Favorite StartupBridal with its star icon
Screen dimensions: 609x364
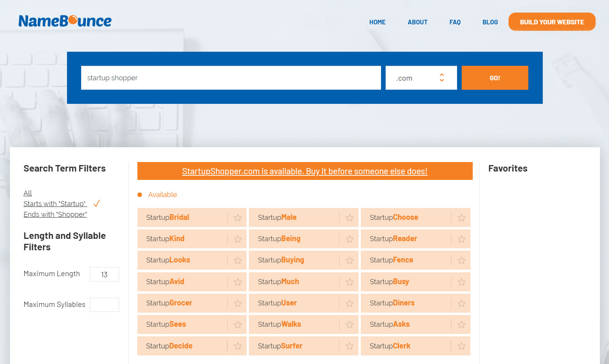[x=238, y=218]
